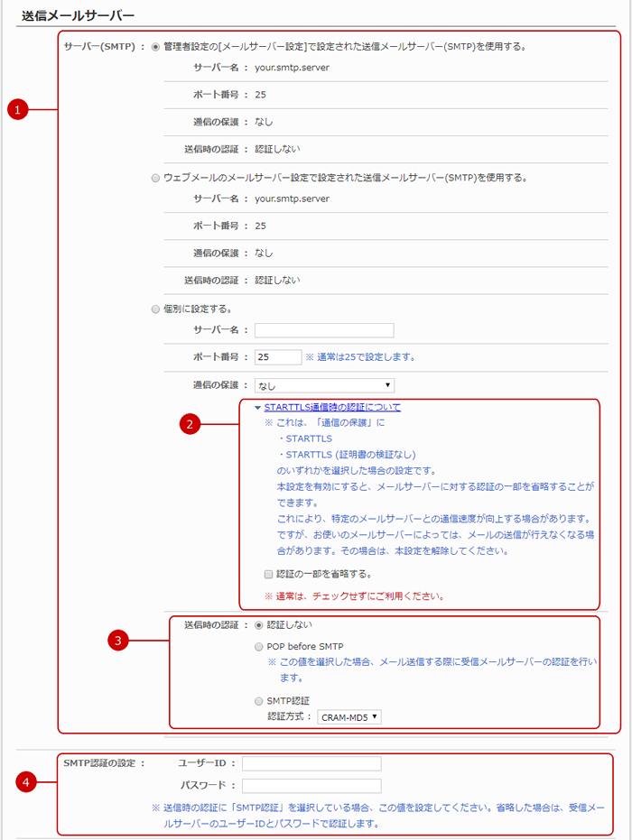The height and width of the screenshot is (840, 632).
Task: Click the ポート番号 field containing 25
Action: click(x=278, y=356)
